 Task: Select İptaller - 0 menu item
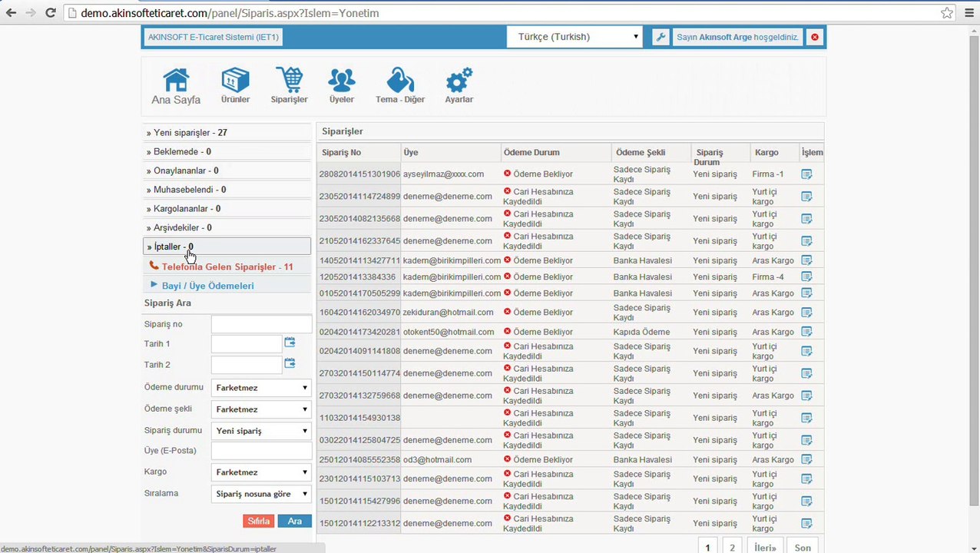pos(227,247)
